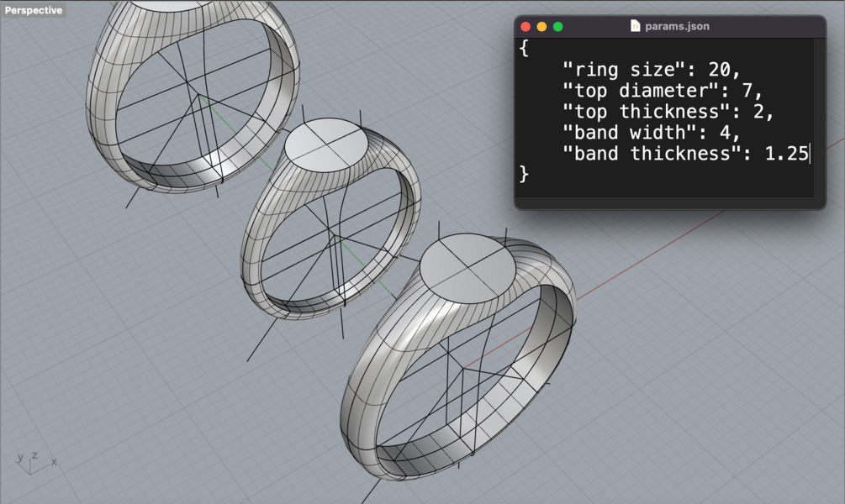Minimize the params.json window

(x=542, y=26)
